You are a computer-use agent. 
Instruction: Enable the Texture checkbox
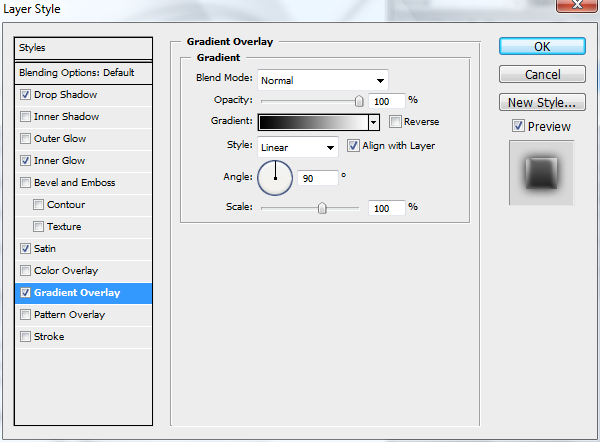pos(38,227)
